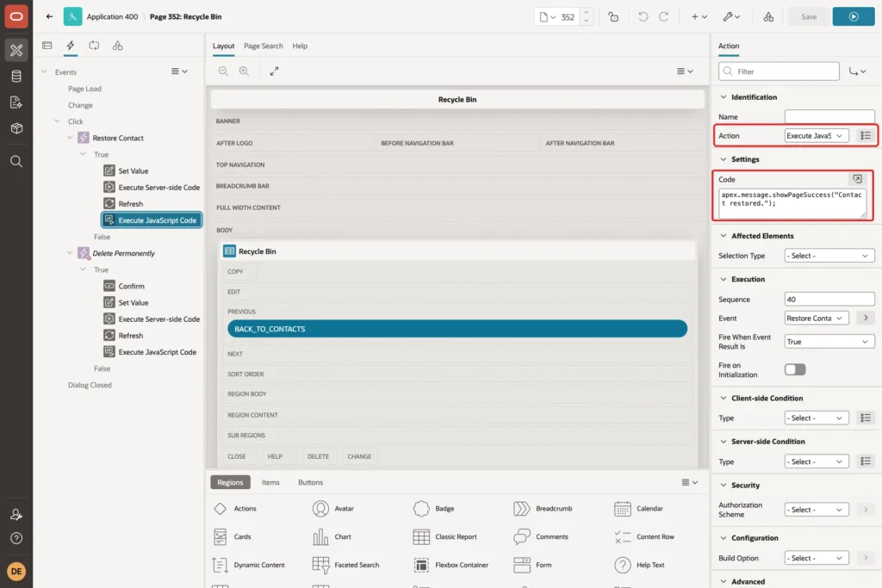Click the Name input field
882x588 pixels.
click(829, 117)
